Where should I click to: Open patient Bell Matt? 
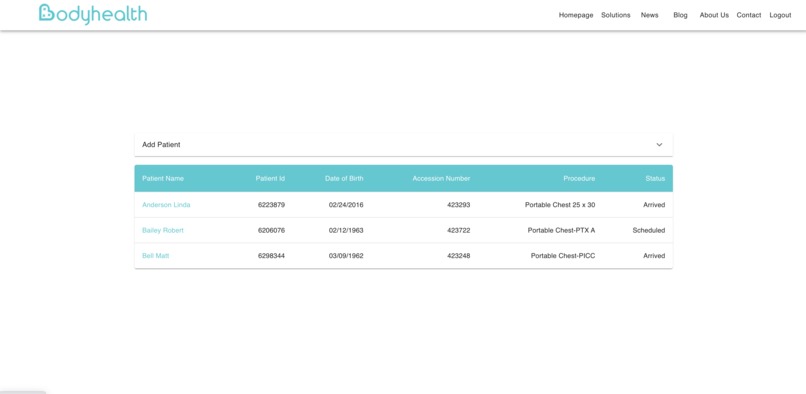(x=155, y=256)
